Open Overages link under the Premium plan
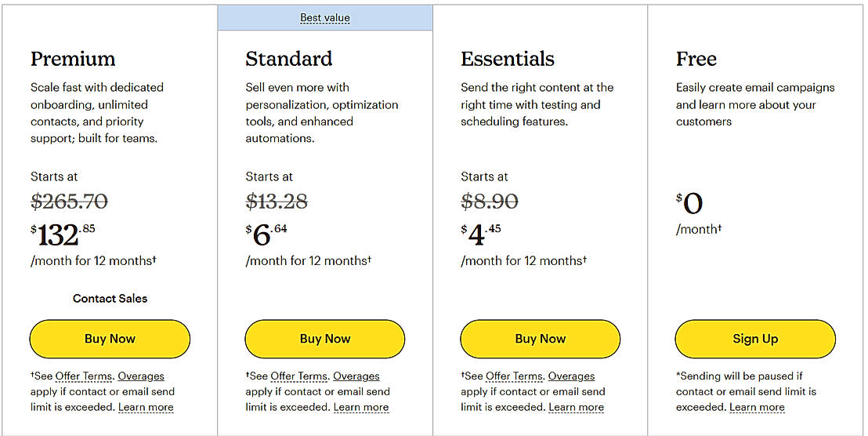The image size is (868, 436). point(141,376)
